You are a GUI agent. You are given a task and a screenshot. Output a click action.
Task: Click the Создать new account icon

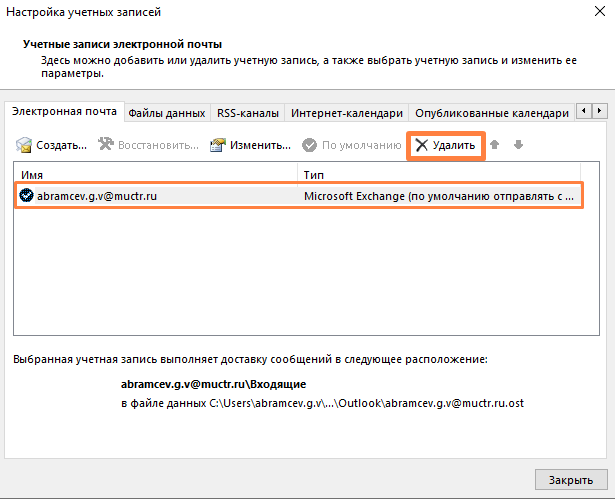24,146
